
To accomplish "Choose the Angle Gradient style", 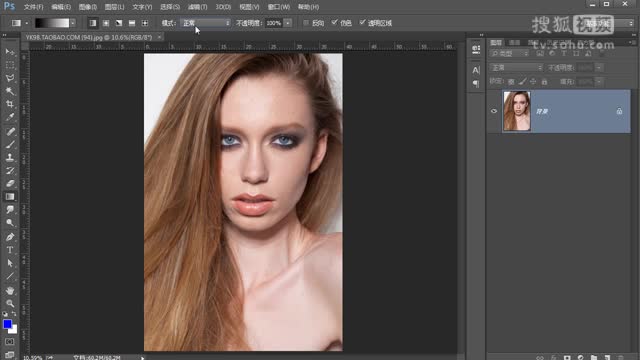I will (119, 23).
